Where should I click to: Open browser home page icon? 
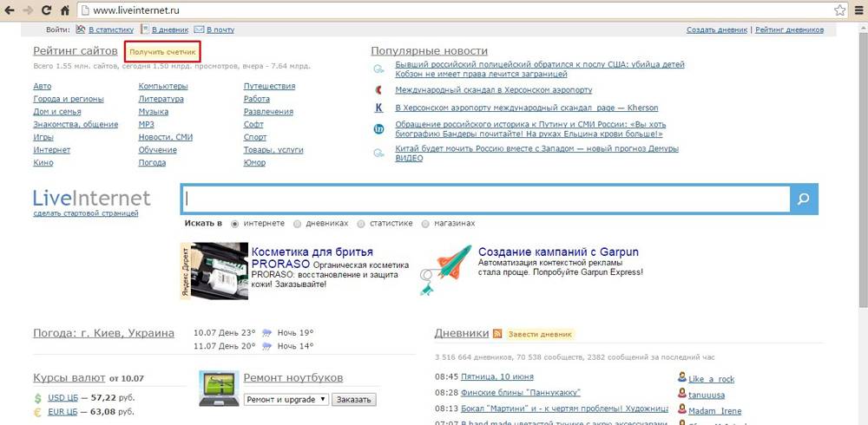click(65, 10)
